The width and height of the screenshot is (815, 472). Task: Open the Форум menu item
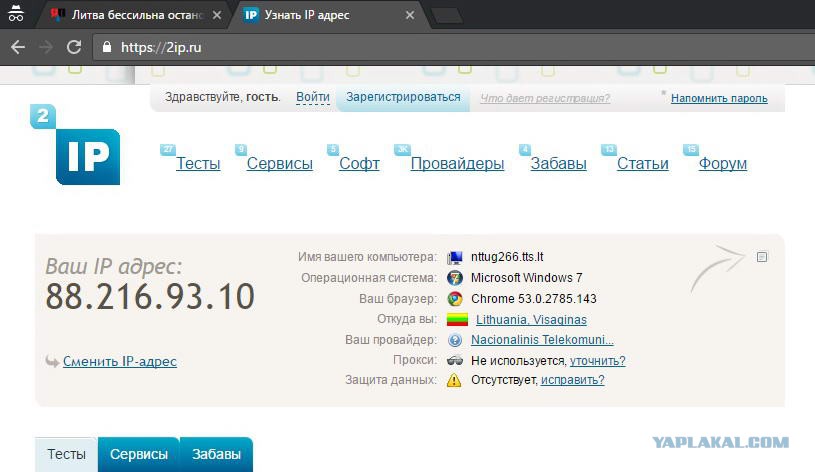pos(722,163)
